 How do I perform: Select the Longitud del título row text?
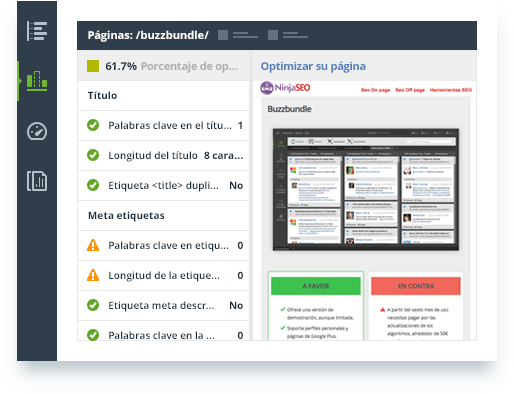153,156
